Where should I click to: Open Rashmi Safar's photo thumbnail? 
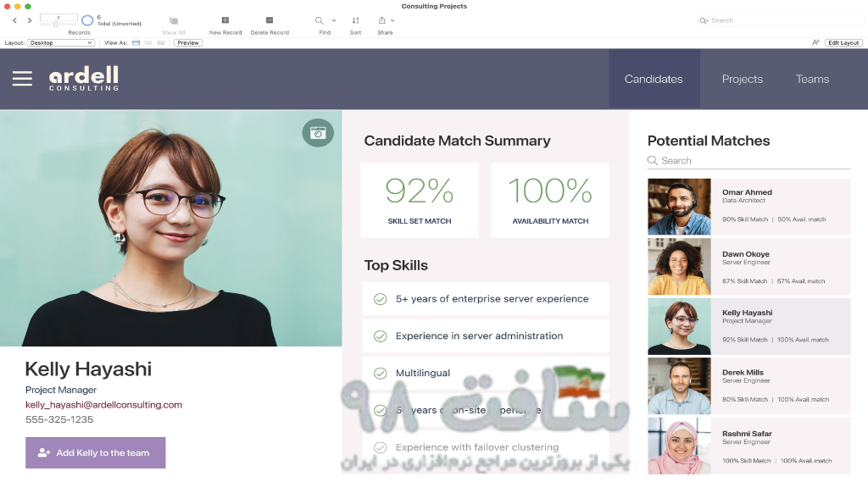679,446
